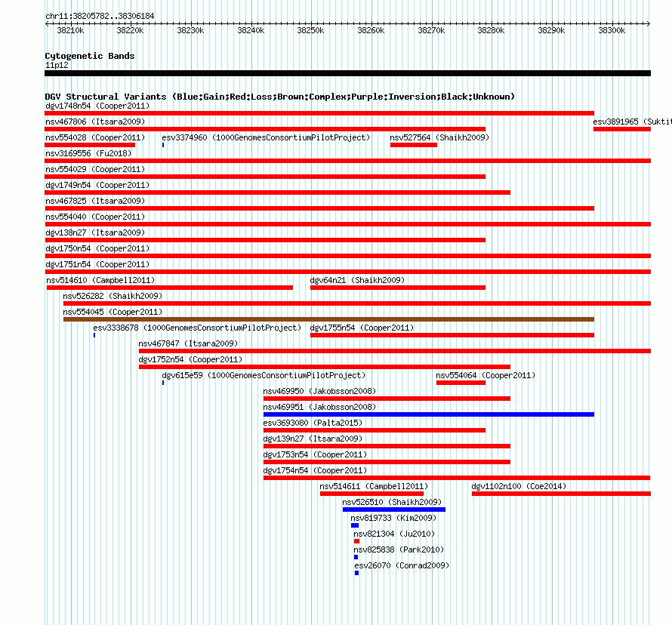Screen dimensions: 672x625
Task: Click nsv469950 (Jakobsson2008) label
Action: coord(319,391)
